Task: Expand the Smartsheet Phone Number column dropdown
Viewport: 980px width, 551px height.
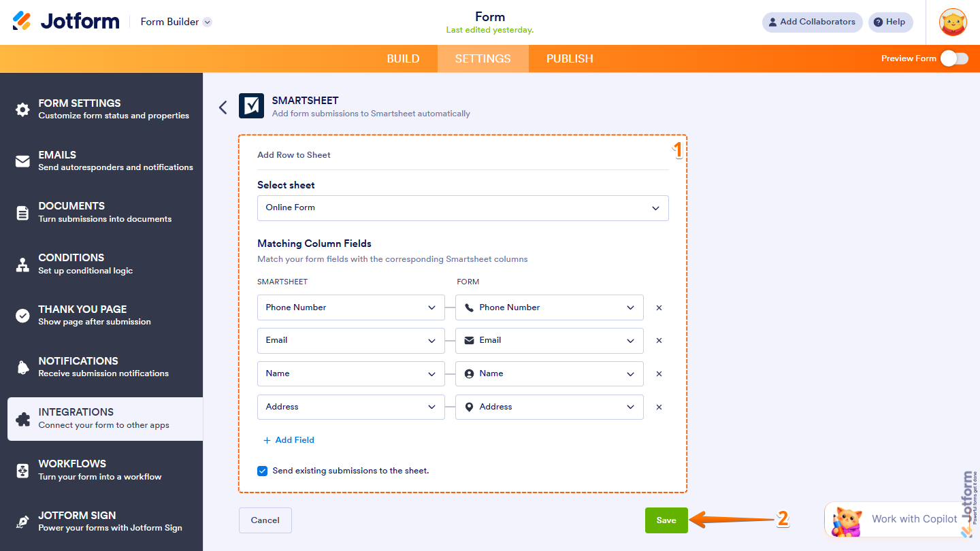Action: coord(350,307)
